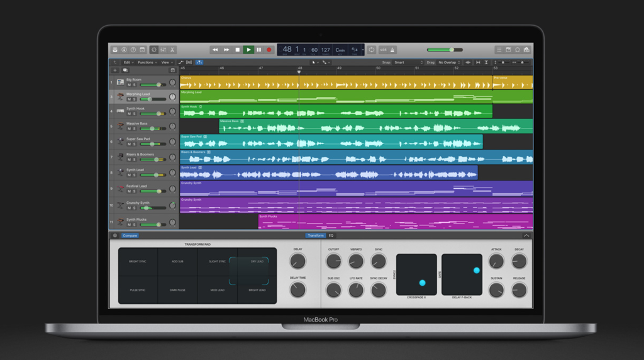The height and width of the screenshot is (360, 644).
Task: Show Quick Help question mark icon
Action: tap(133, 50)
